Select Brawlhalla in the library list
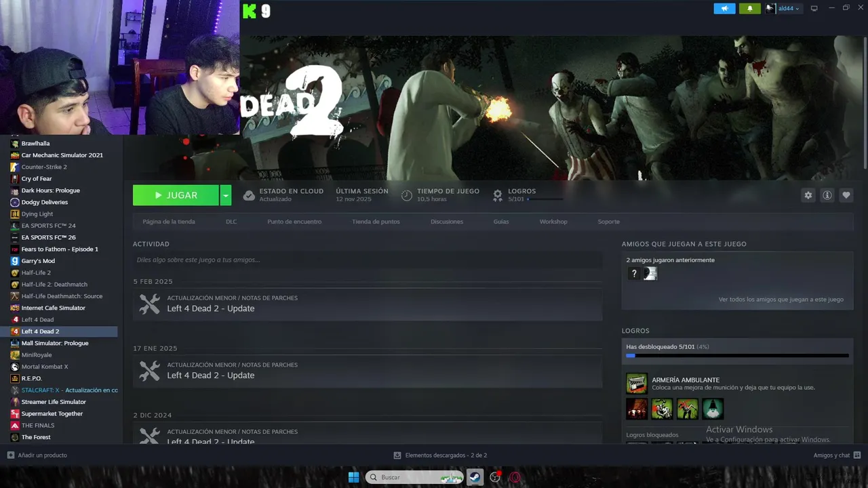The image size is (868, 488). tap(35, 143)
